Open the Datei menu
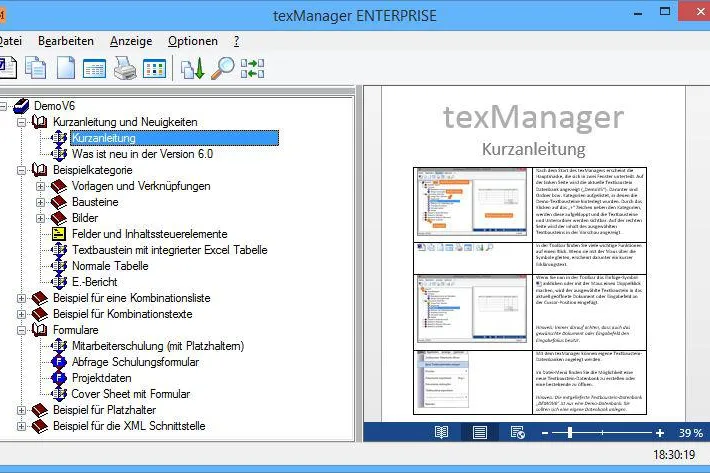Image resolution: width=710 pixels, height=473 pixels. (x=10, y=41)
